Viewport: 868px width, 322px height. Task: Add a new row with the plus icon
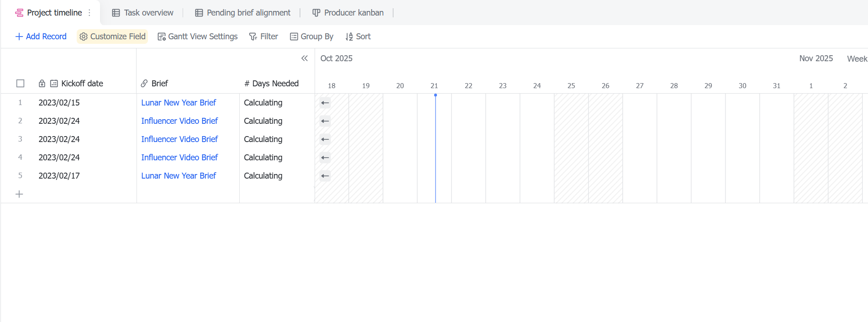tap(19, 194)
